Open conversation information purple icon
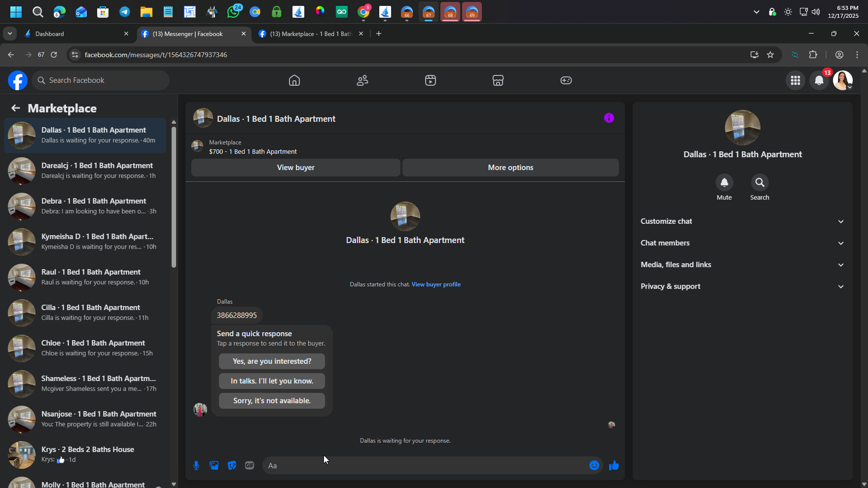The height and width of the screenshot is (488, 868). point(609,118)
